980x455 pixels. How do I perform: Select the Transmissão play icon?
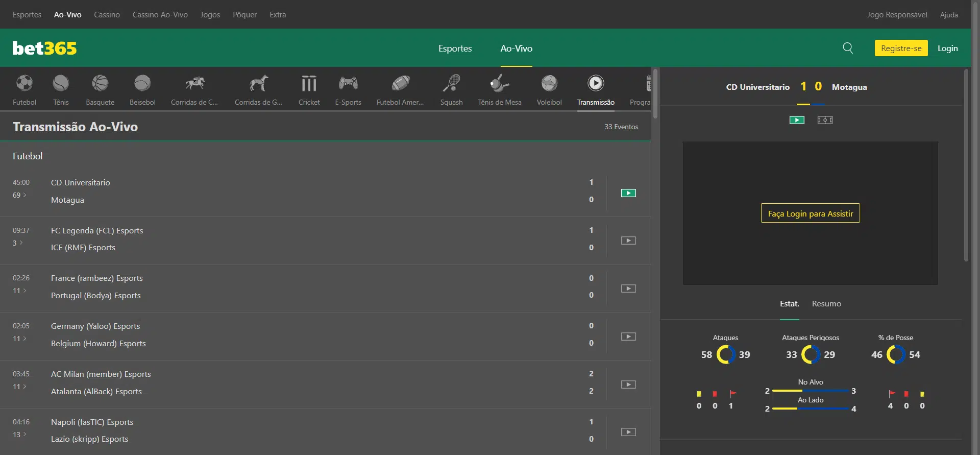point(596,83)
